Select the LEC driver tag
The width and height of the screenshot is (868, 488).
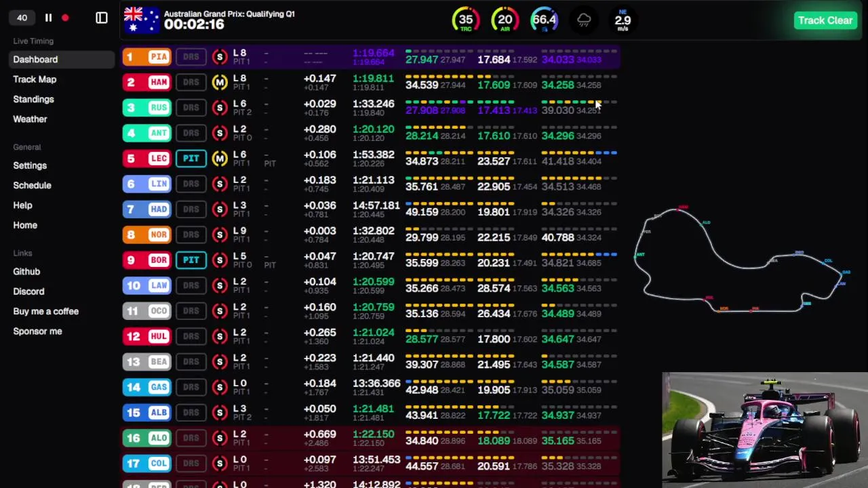[146, 159]
